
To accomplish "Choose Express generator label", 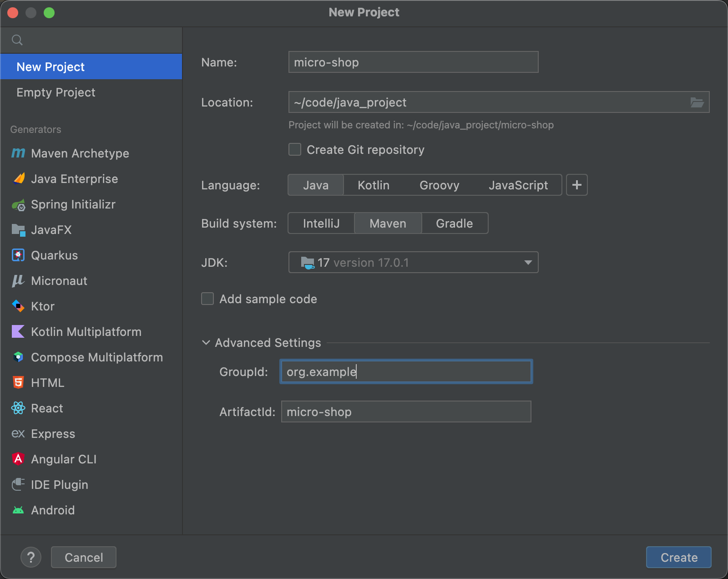I will pyautogui.click(x=53, y=434).
